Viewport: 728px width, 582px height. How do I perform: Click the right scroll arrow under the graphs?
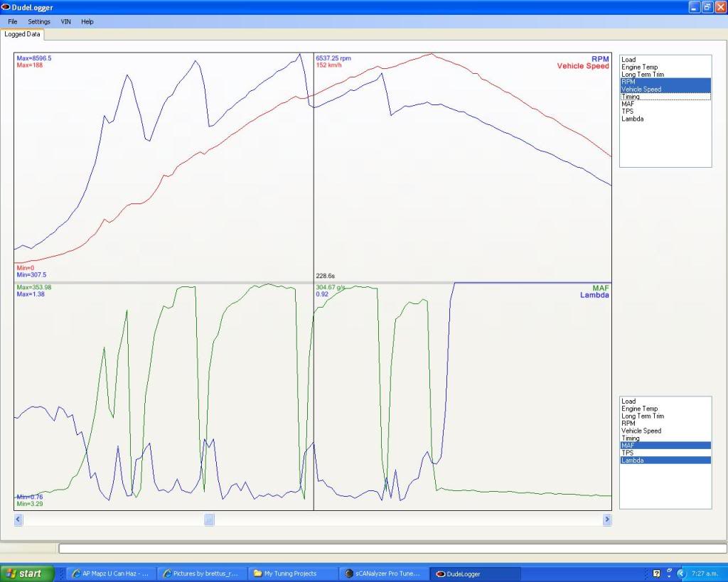607,519
